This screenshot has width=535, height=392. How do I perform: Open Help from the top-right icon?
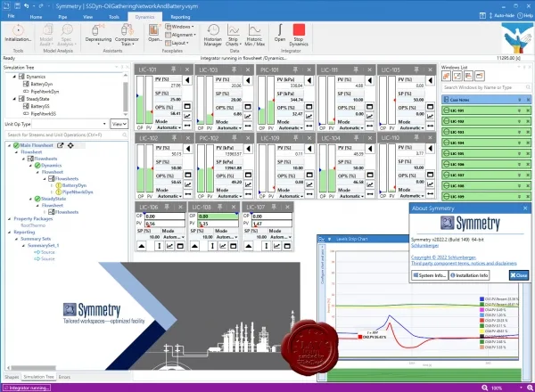(x=525, y=15)
